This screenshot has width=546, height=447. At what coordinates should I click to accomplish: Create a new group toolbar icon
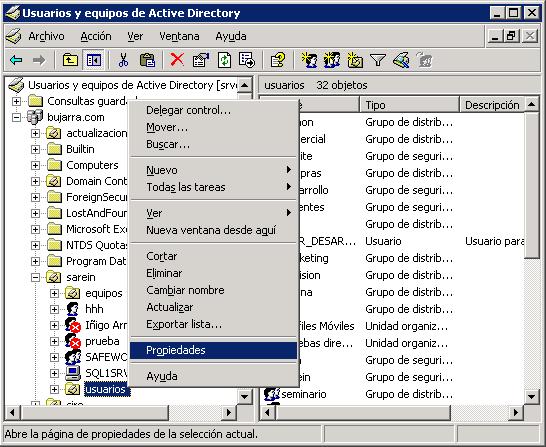click(332, 61)
